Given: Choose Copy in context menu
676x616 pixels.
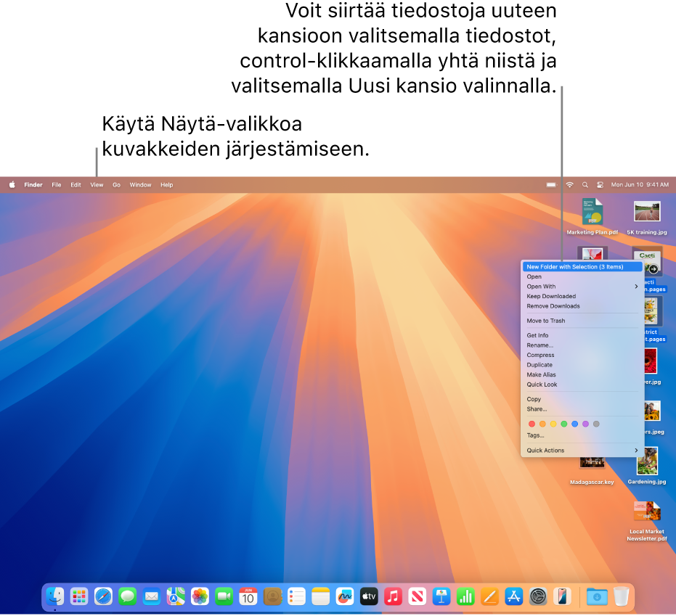Looking at the screenshot, I should click(583, 399).
